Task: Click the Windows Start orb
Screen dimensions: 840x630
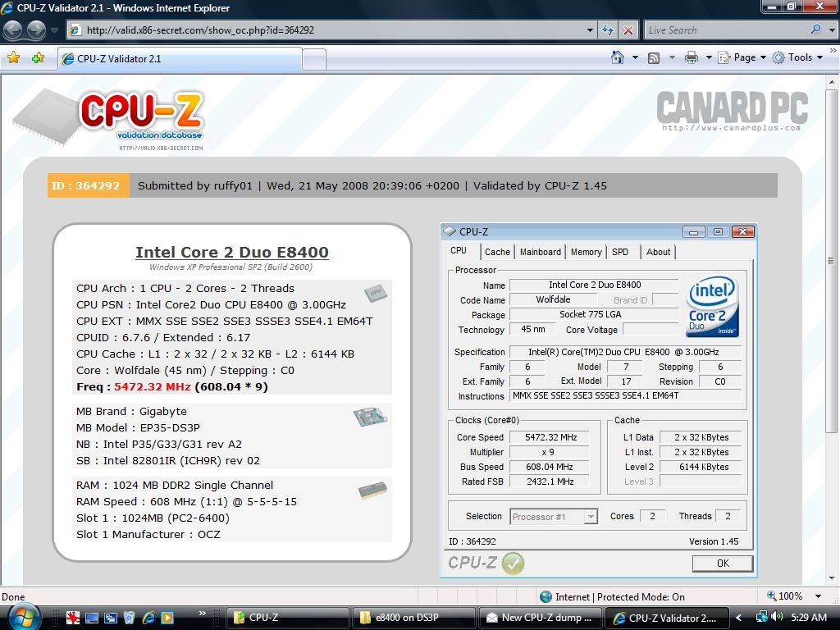Action: click(24, 617)
